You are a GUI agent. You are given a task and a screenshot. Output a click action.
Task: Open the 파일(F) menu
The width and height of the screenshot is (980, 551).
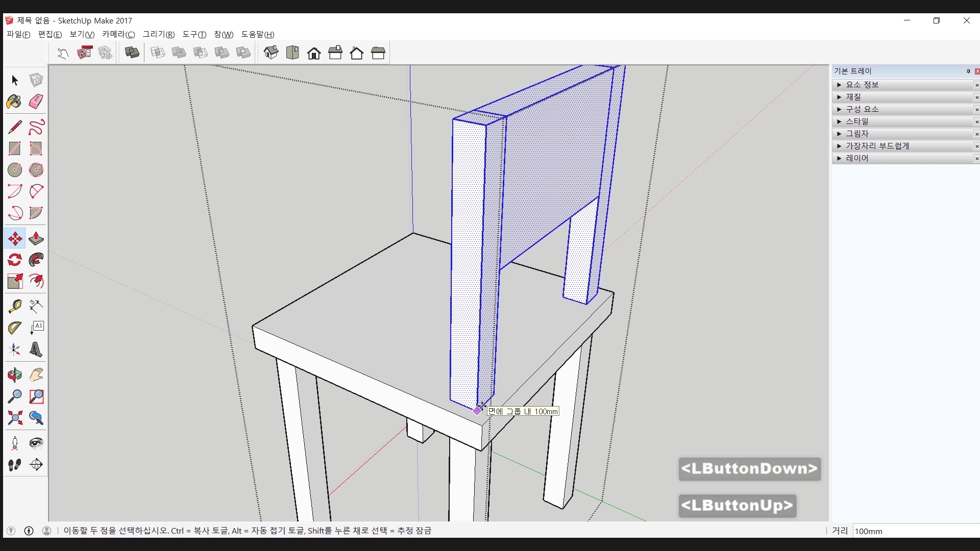(x=18, y=34)
